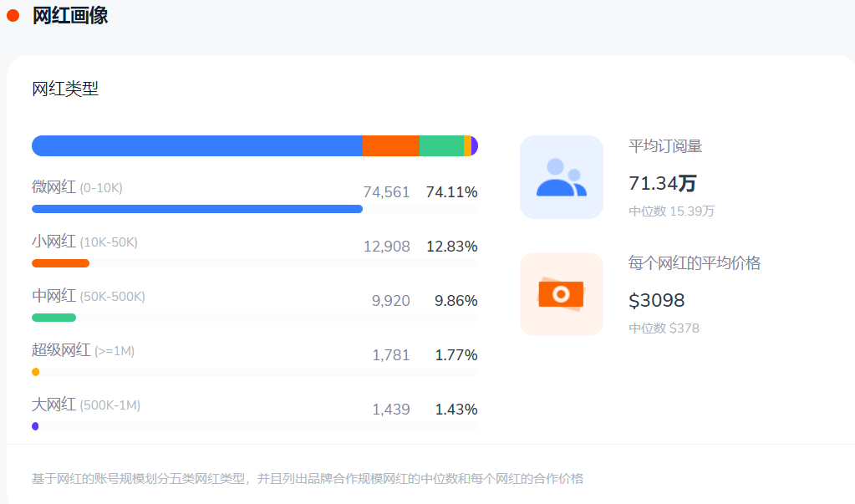This screenshot has height=504, width=855.
Task: Click the 大网红 (500K-1M) label
Action: pyautogui.click(x=86, y=405)
